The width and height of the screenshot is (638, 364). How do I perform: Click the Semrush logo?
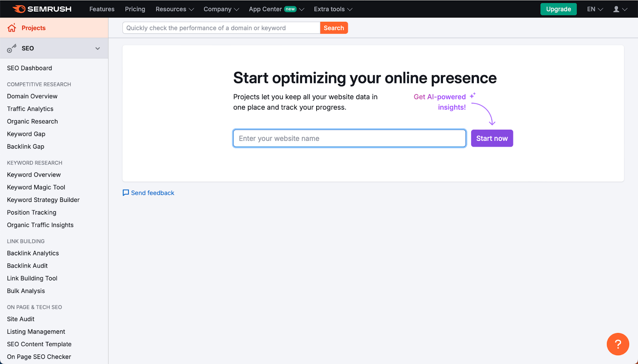tap(42, 9)
